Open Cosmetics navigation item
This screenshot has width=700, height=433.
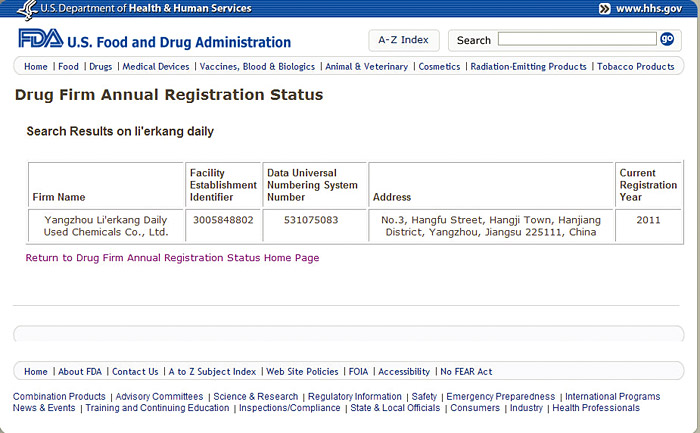439,67
